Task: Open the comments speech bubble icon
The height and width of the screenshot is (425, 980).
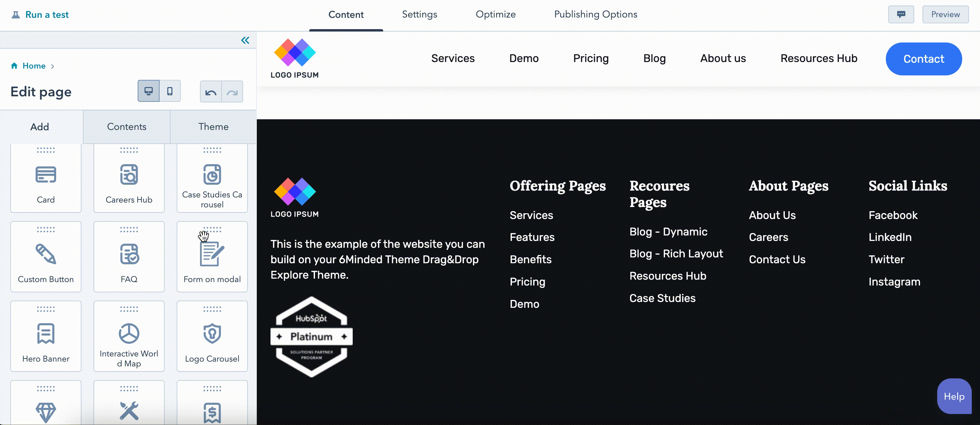Action: click(x=901, y=14)
